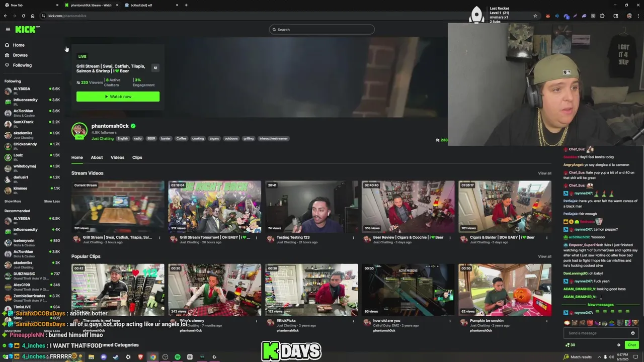Image resolution: width=644 pixels, height=362 pixels.
Task: Reload the page
Action: pos(23,16)
